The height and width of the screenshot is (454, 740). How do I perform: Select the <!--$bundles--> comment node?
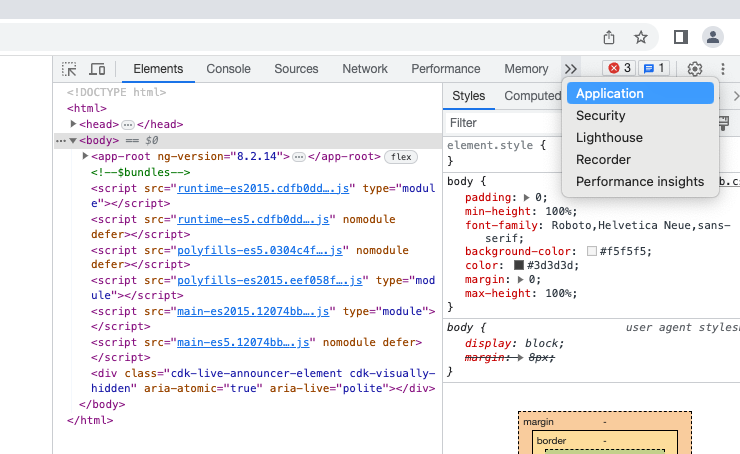[x=141, y=172]
